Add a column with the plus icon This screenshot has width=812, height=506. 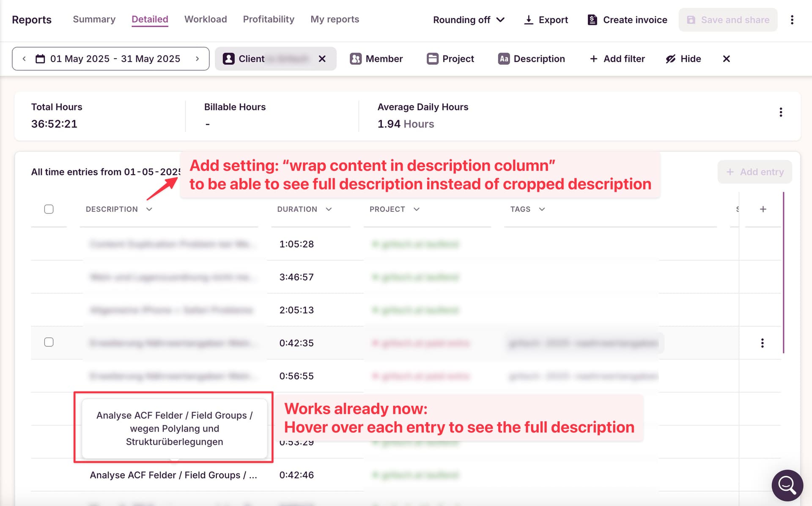pyautogui.click(x=763, y=209)
